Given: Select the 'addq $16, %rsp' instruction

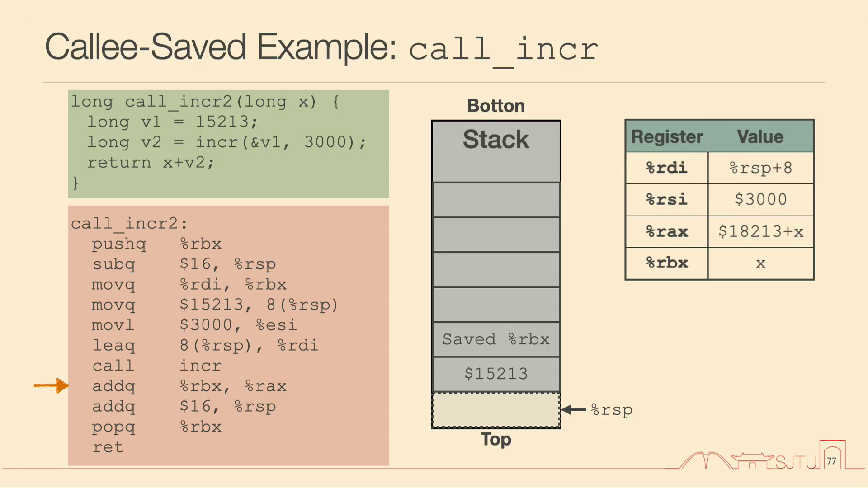Looking at the screenshot, I should (184, 407).
